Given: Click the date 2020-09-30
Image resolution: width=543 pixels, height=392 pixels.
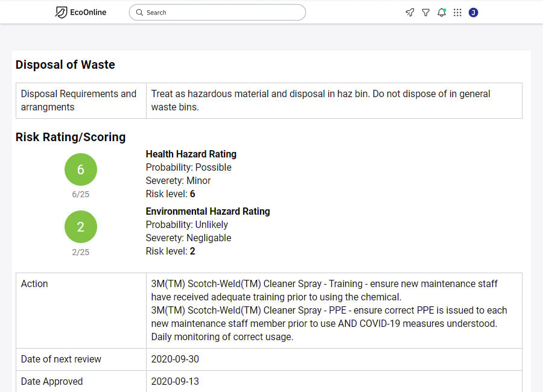Looking at the screenshot, I should pyautogui.click(x=175, y=359).
